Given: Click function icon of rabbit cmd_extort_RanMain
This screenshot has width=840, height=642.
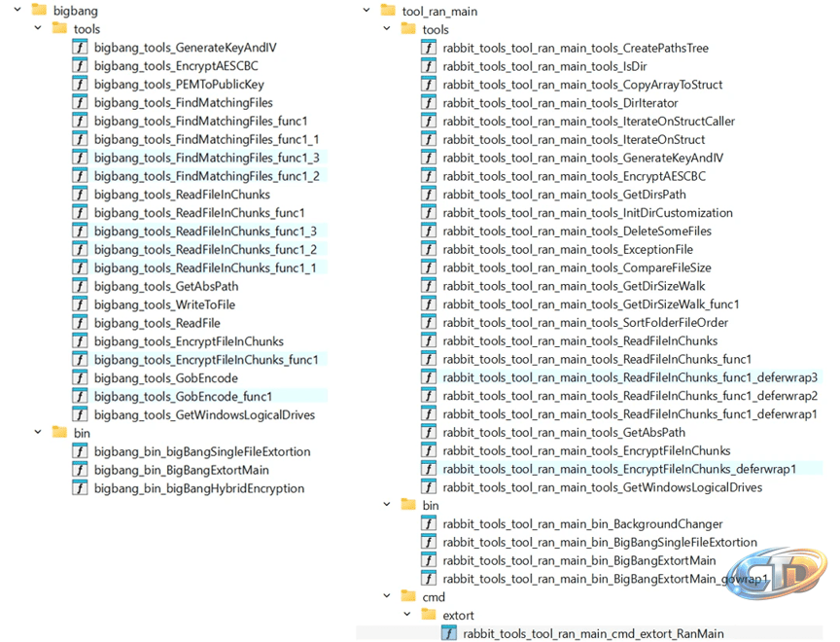Looking at the screenshot, I should pos(449,633).
